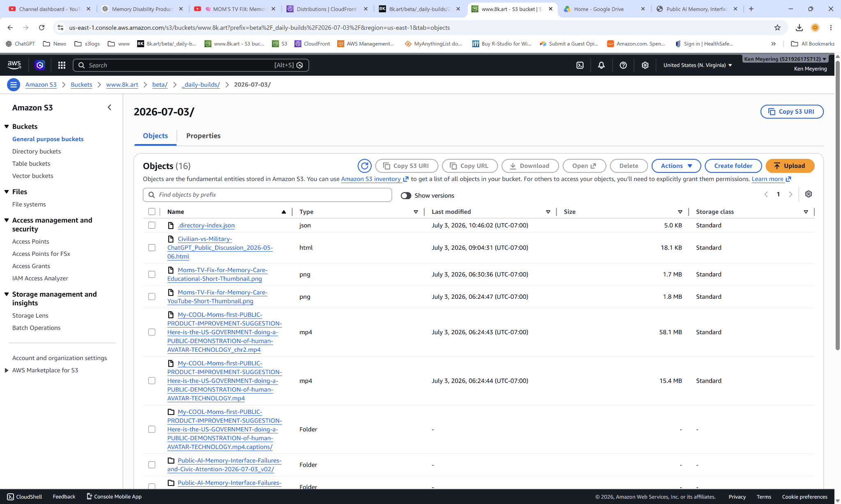Open table preferences gear icon
Viewport: 841px width, 504px height.
tap(809, 194)
